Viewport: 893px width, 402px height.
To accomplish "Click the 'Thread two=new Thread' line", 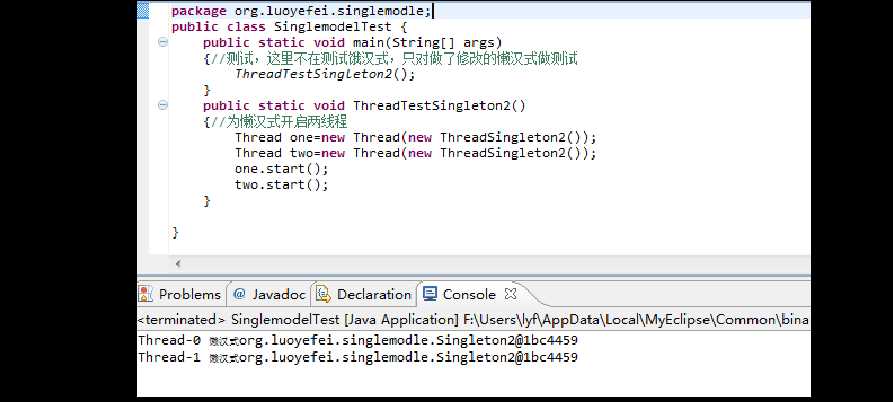I will click(x=415, y=153).
